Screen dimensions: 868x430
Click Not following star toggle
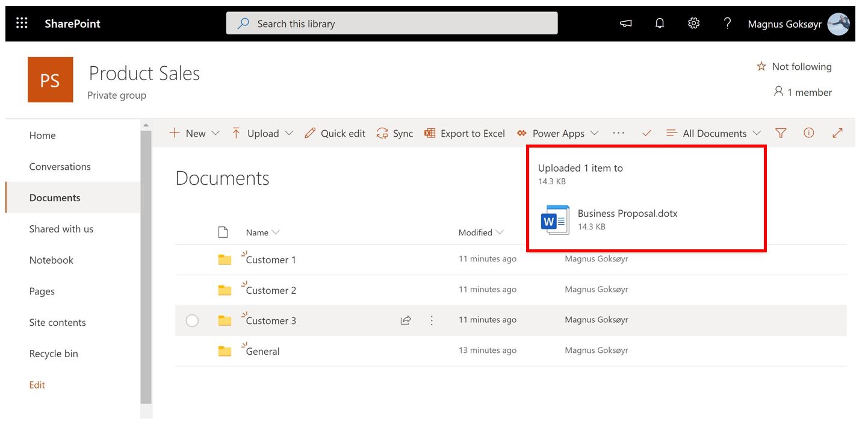coord(795,66)
